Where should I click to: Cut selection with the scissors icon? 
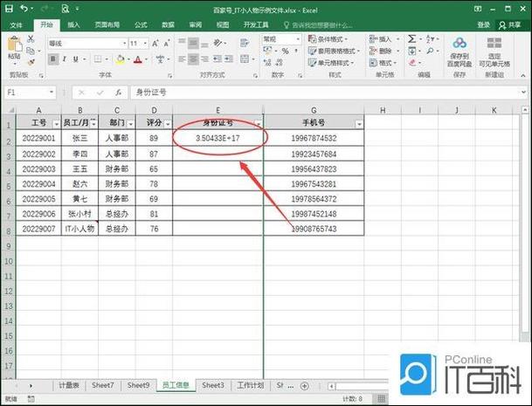[x=31, y=39]
